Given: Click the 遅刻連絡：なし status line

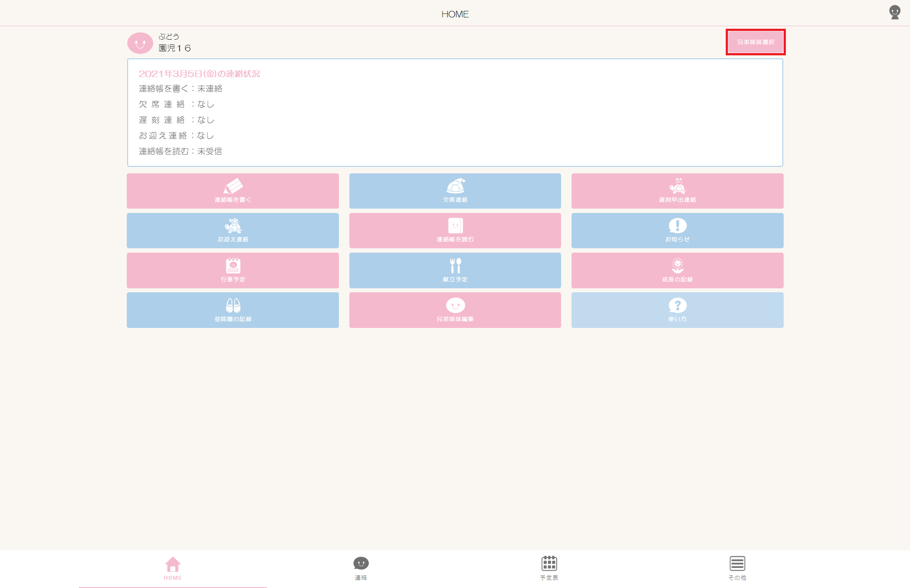Looking at the screenshot, I should (176, 120).
